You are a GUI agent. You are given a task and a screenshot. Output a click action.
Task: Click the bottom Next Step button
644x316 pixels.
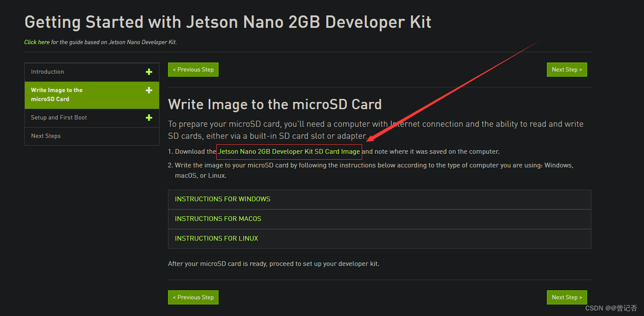tap(567, 297)
